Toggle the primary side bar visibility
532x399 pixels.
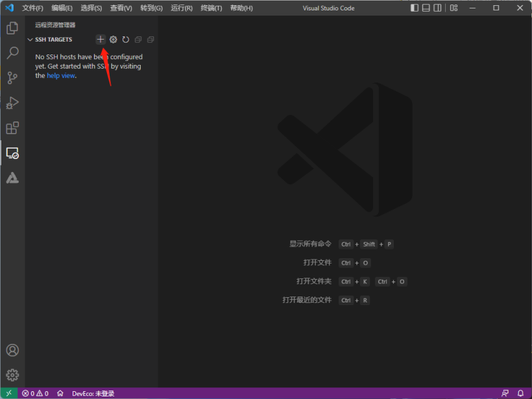(x=415, y=8)
